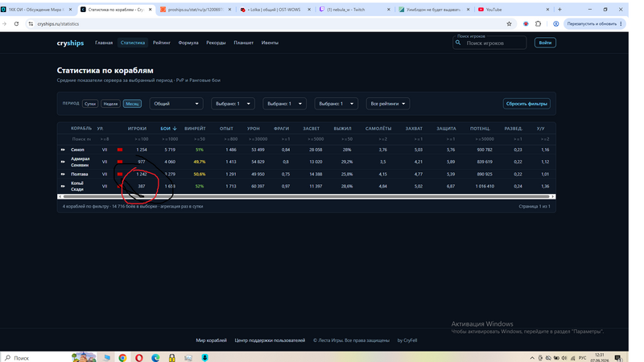Click the table's horizontal scrollbar track

click(307, 196)
